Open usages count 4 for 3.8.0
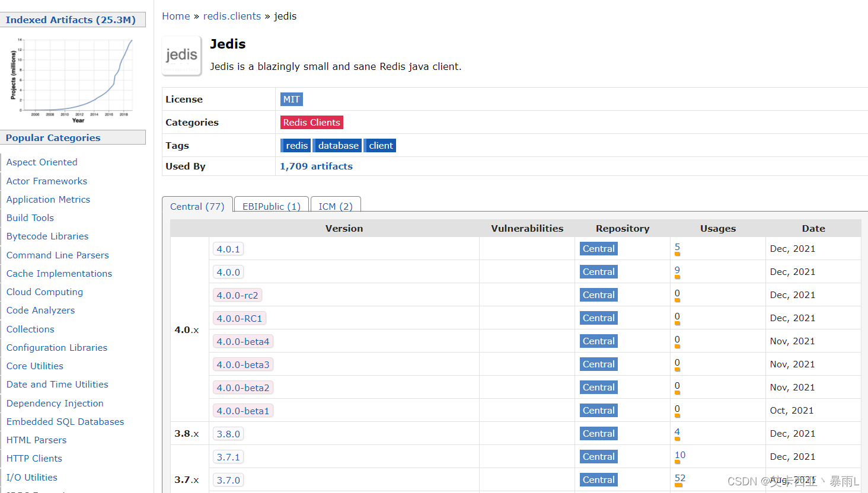The width and height of the screenshot is (868, 493). click(x=677, y=432)
